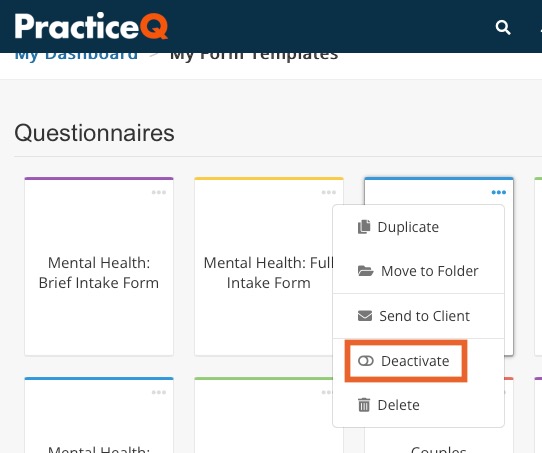This screenshot has width=542, height=453.
Task: Click the Duplicate copy icon
Action: 364,227
